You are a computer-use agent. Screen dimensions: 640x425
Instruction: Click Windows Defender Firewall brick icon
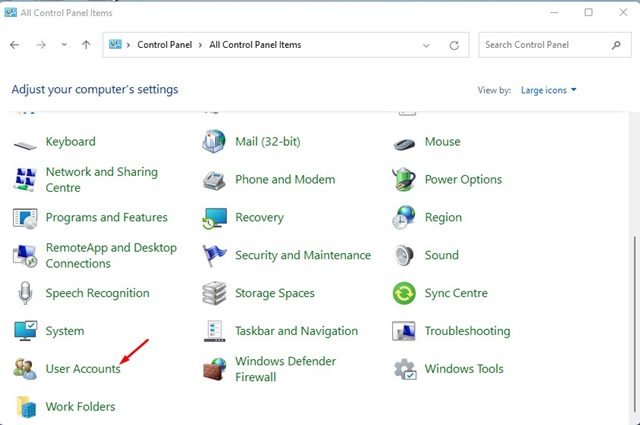[215, 369]
